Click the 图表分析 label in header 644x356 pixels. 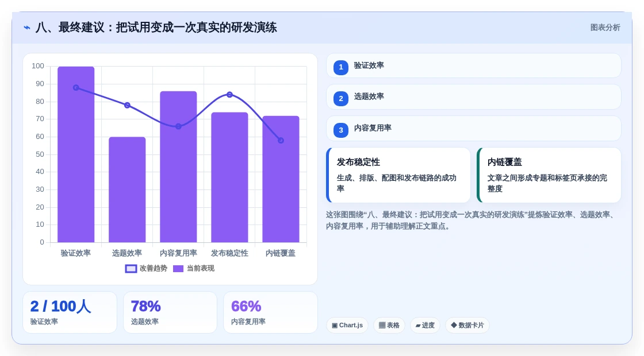click(x=605, y=28)
